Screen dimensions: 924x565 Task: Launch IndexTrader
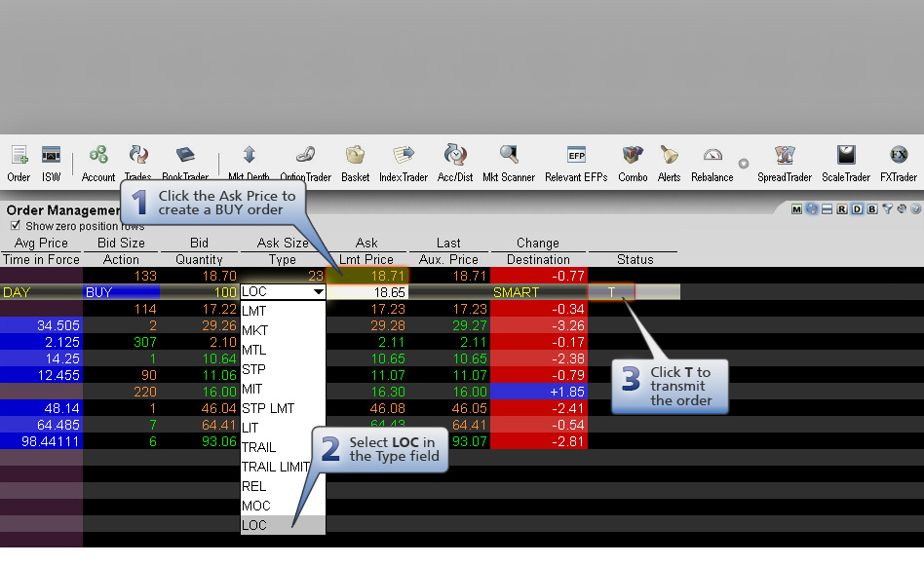[x=404, y=164]
